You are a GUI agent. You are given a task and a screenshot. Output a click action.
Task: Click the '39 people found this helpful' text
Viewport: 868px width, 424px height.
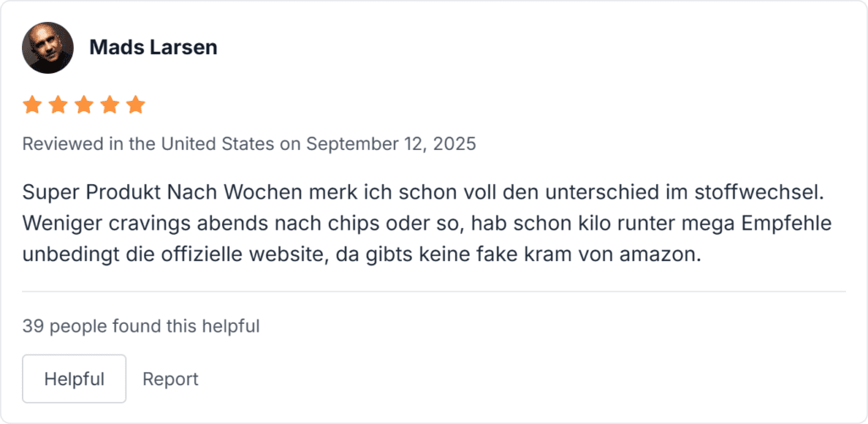(x=141, y=326)
